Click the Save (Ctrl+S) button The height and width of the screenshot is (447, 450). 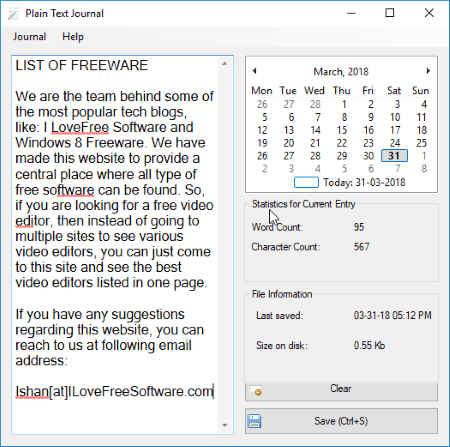pos(341,421)
